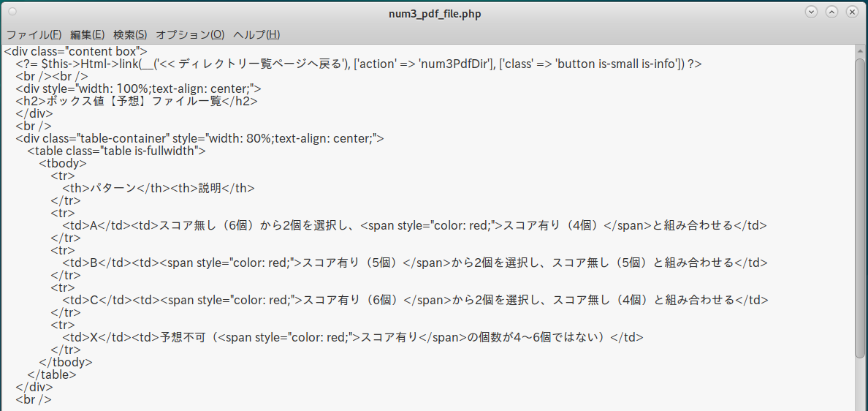Click the line containing num3PdfDir link
This screenshot has height=411, width=868.
[359, 64]
